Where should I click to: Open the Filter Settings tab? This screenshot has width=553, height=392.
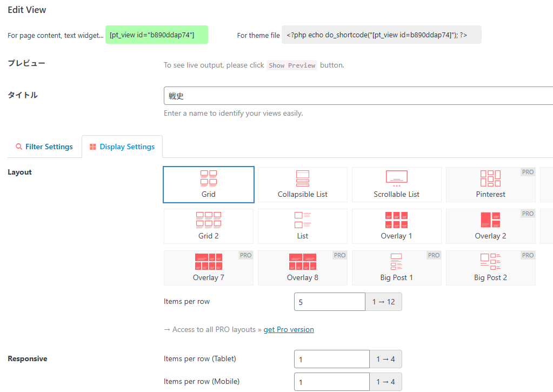pyautogui.click(x=44, y=147)
